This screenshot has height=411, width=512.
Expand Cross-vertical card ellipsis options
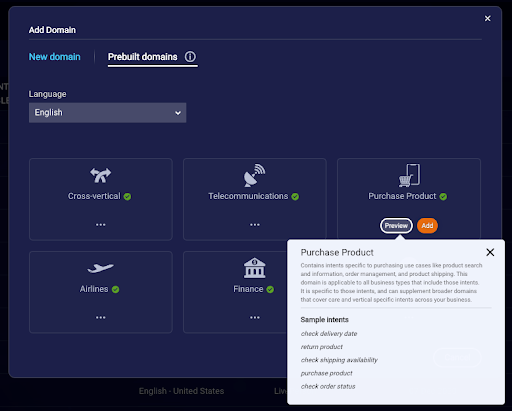point(101,225)
